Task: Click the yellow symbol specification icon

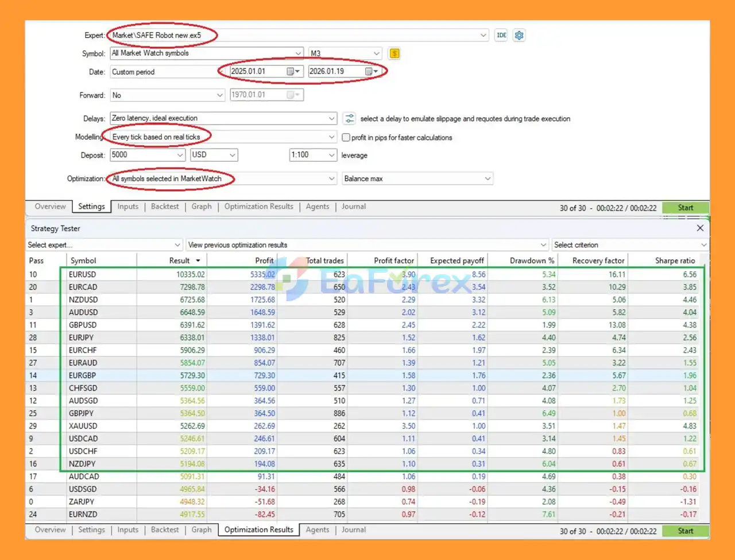Action: (x=394, y=53)
